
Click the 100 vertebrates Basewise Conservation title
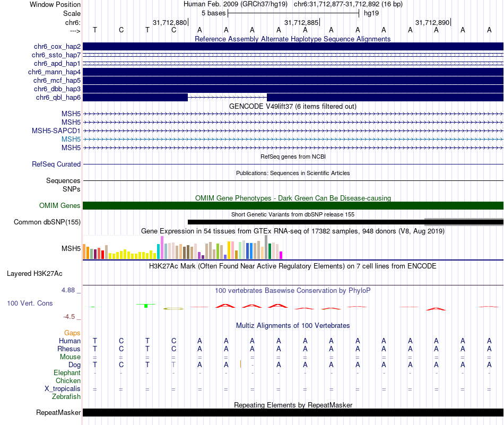292,291
